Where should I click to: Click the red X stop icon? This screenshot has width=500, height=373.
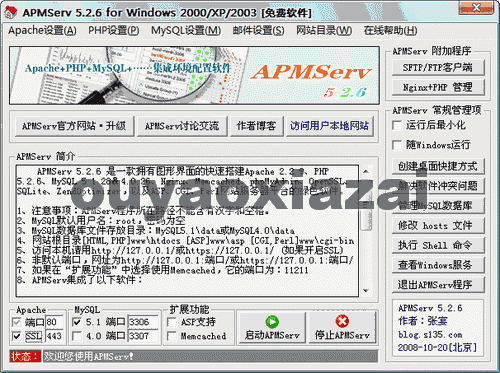pos(342,322)
